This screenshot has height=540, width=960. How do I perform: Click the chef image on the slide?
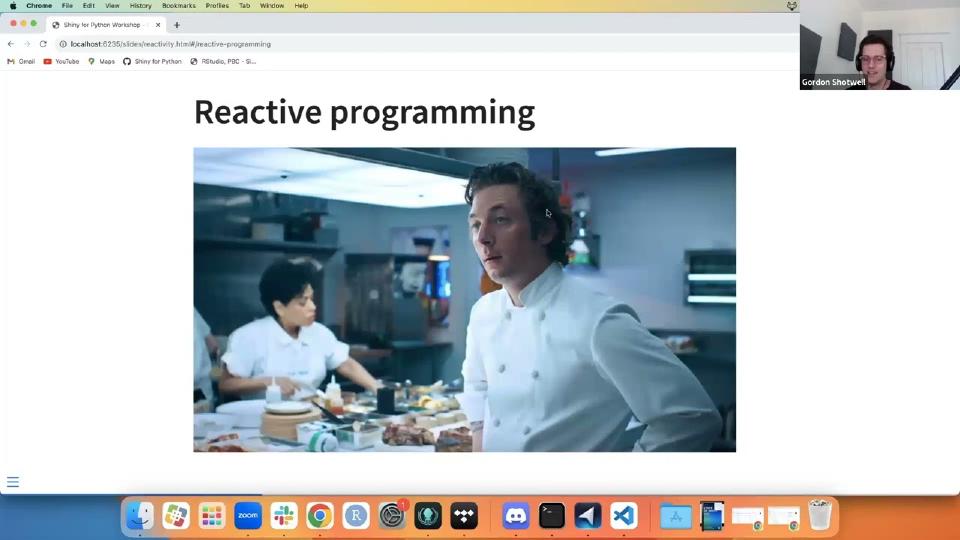[464, 300]
